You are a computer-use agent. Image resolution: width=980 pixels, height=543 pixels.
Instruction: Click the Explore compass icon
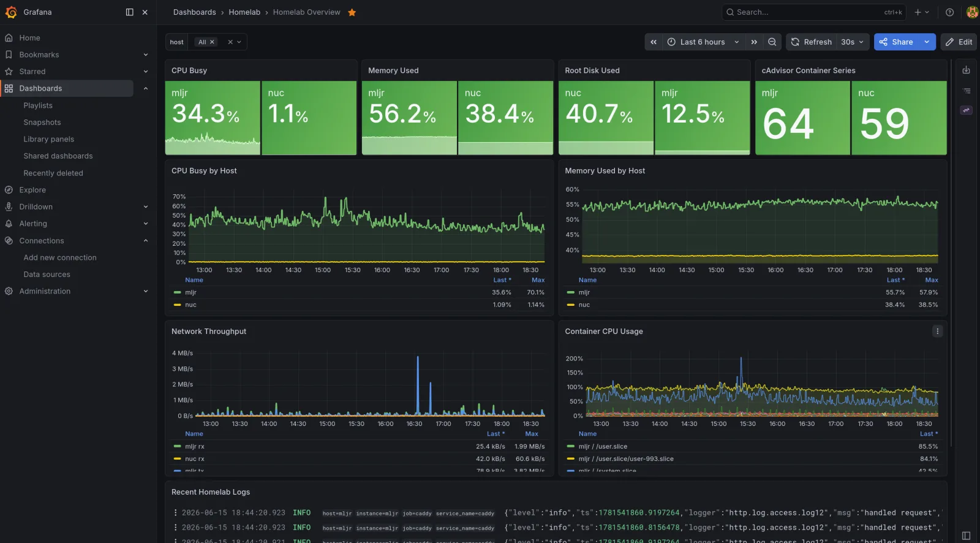tap(9, 190)
